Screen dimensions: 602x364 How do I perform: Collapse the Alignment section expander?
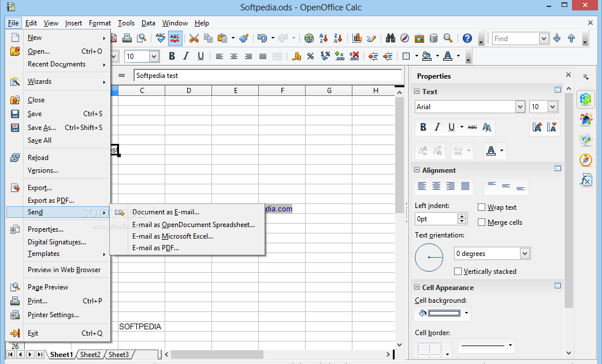click(x=417, y=170)
